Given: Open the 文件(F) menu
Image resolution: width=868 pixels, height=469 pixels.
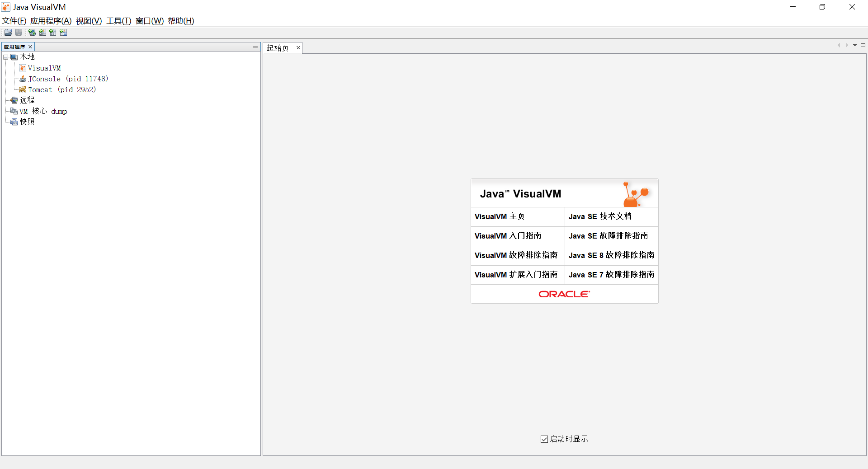Looking at the screenshot, I should pos(14,21).
